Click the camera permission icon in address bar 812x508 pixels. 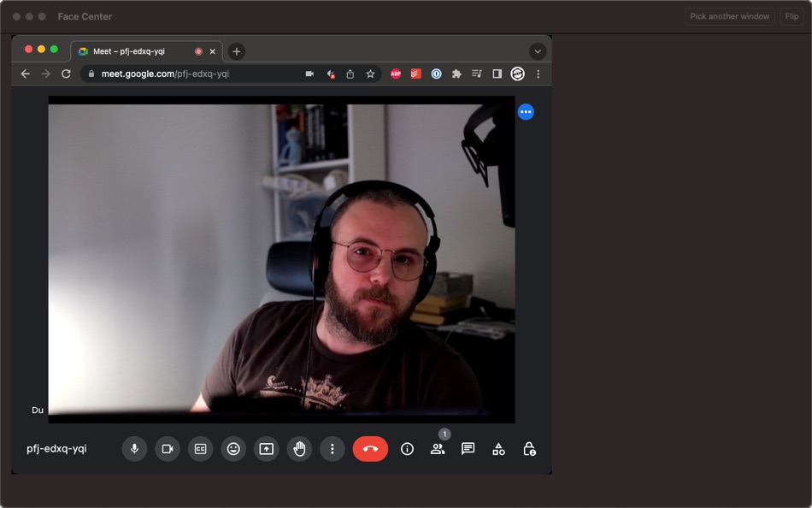[x=309, y=74]
